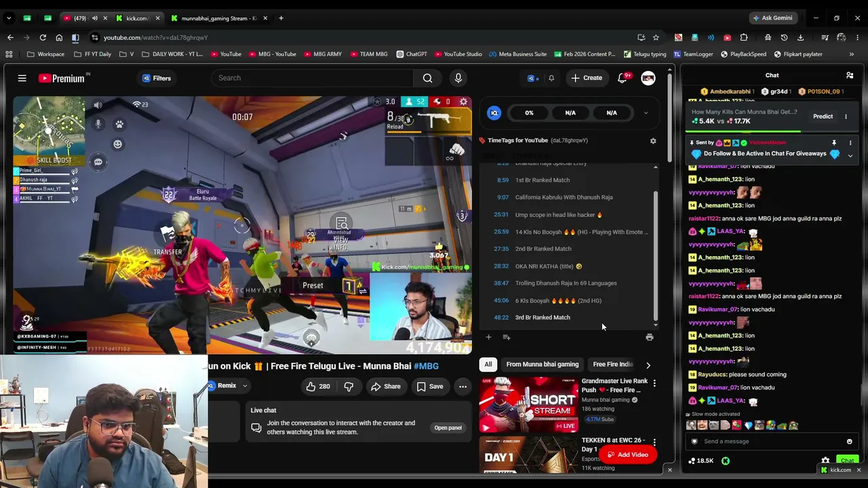Unpin the pinned chat message
Screen dimensions: 868x488
(x=834, y=143)
